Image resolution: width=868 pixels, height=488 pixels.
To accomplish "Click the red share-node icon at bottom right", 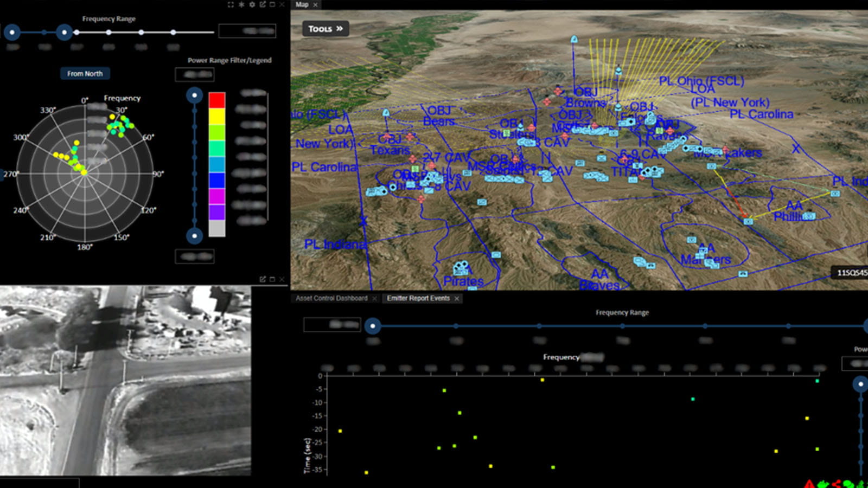I will click(837, 484).
